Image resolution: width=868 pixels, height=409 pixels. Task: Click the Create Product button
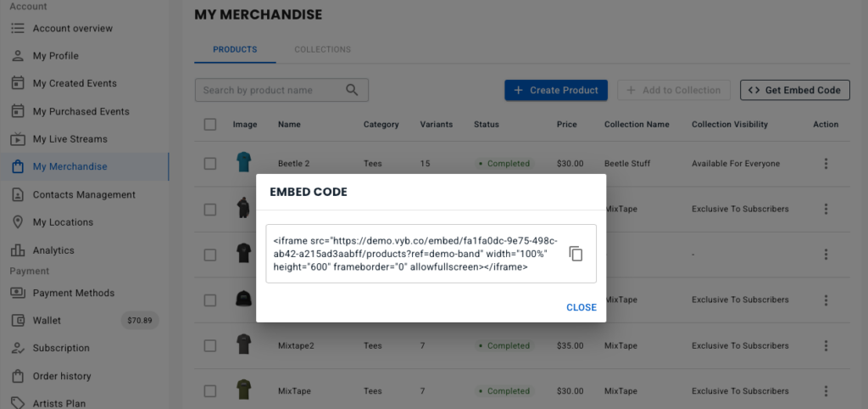556,90
